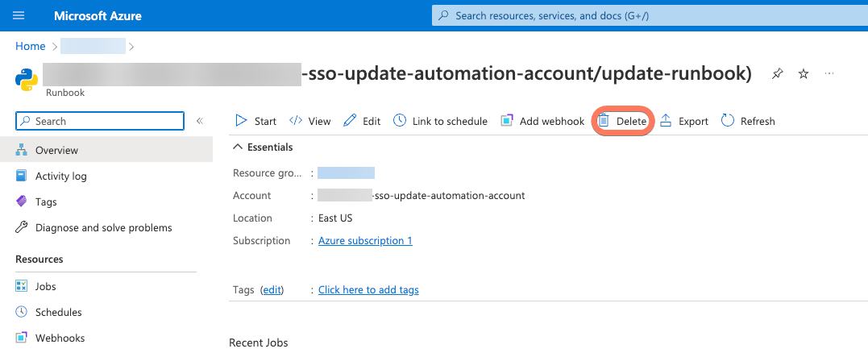Collapse the Essentials section

point(263,147)
